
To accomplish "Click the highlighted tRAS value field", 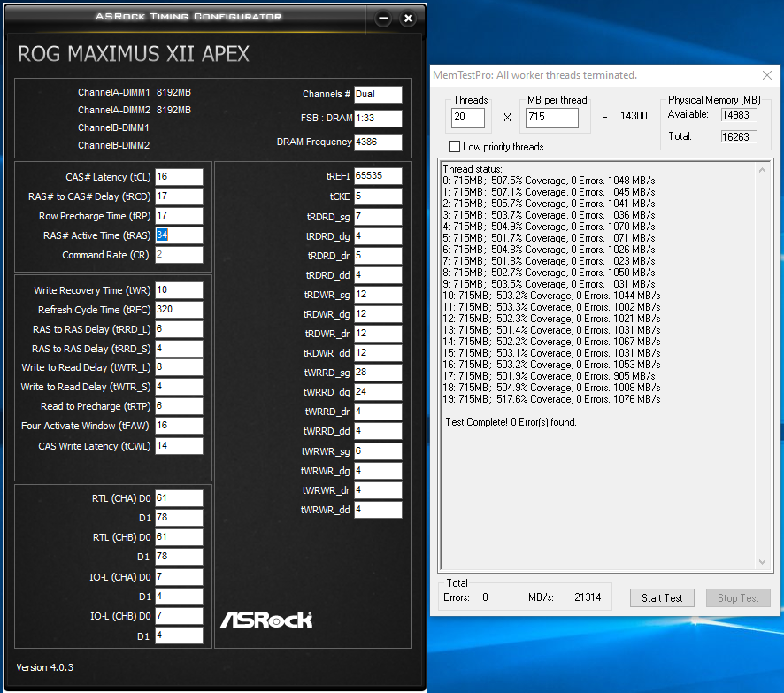I will point(179,235).
